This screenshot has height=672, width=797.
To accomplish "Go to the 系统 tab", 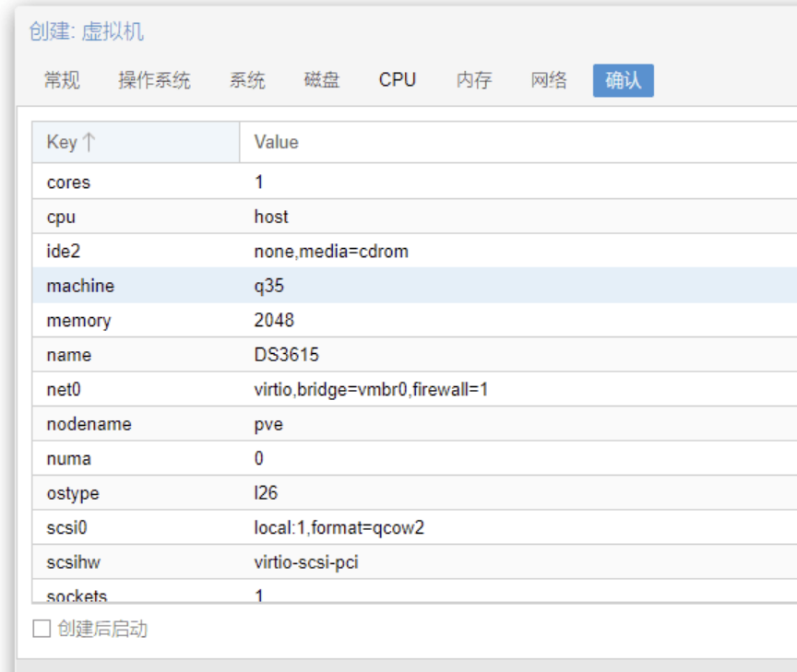I will click(x=247, y=80).
